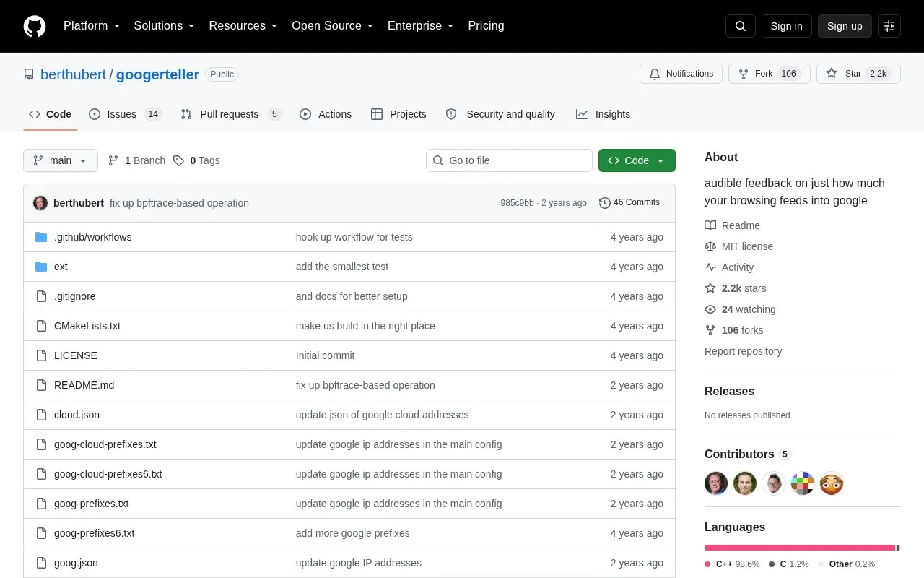The image size is (924, 578).
Task: Click Report repository link
Action: click(744, 351)
